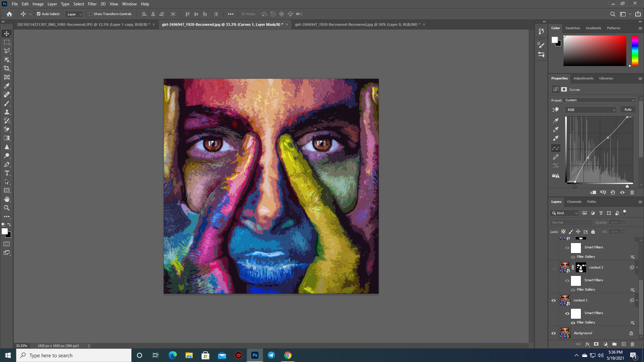Screen dimensions: 644x362
Task: Select the Rectangular Marquee tool
Action: (x=7, y=42)
